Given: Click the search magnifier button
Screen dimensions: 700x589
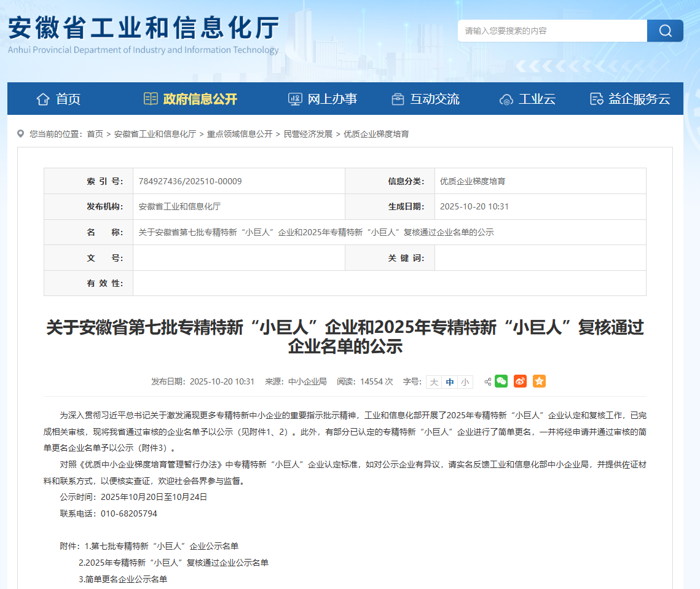Looking at the screenshot, I should (665, 31).
